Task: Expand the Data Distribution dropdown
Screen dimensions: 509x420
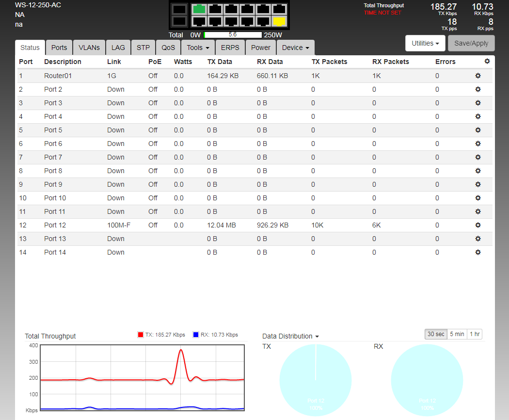Action: 290,336
